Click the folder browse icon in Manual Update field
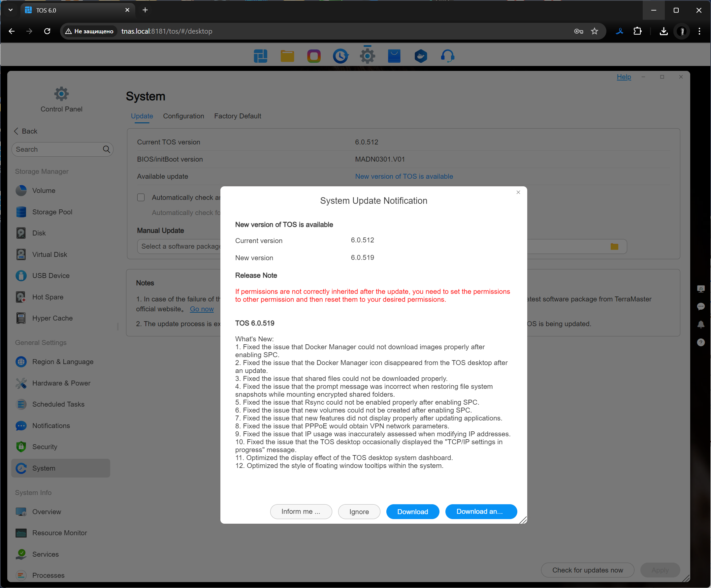The image size is (711, 588). (x=614, y=246)
